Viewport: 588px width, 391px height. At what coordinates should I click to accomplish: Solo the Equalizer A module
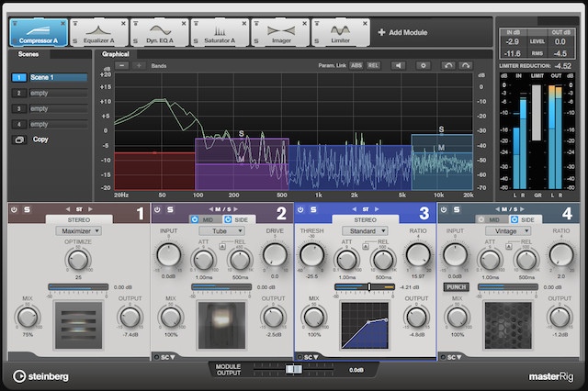click(x=75, y=40)
